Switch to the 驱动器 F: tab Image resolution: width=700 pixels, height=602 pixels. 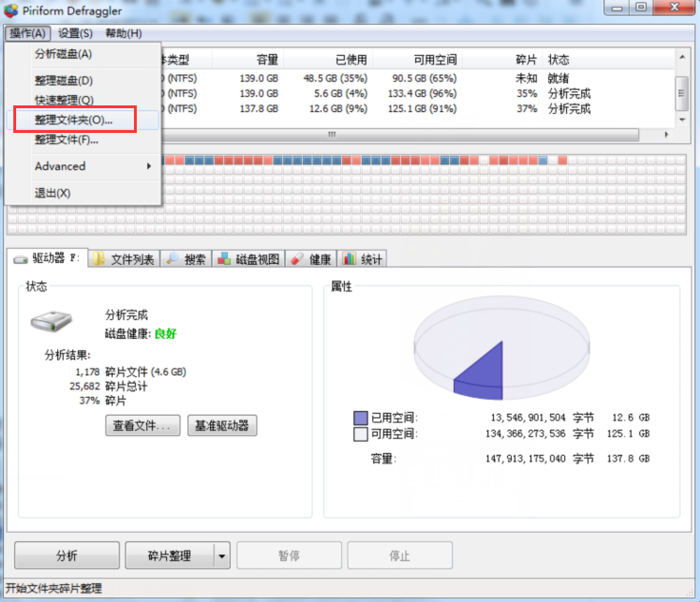[x=47, y=258]
